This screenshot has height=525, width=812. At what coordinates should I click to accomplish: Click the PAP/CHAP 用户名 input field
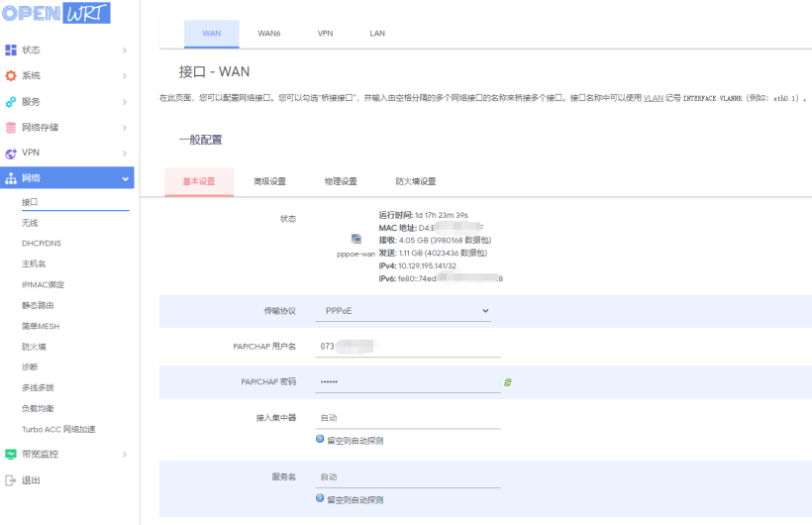[x=407, y=347]
